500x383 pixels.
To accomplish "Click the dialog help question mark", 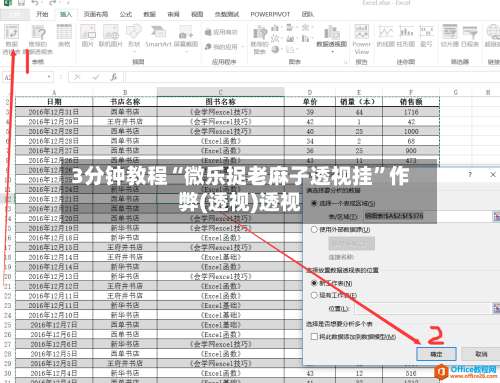I will point(470,174).
